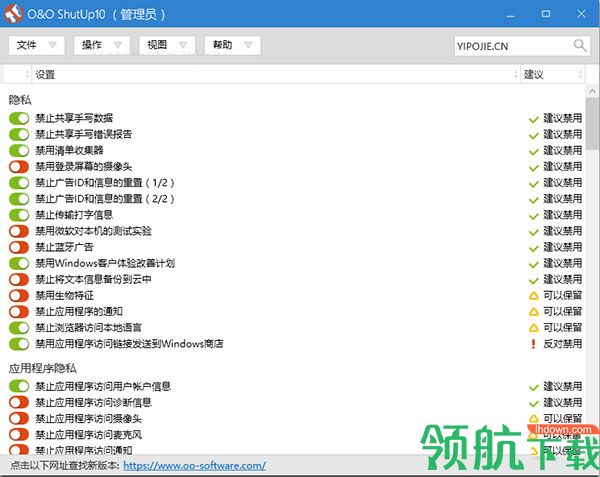Enable 禁用微软对本机的测试实验 switch

coord(19,231)
